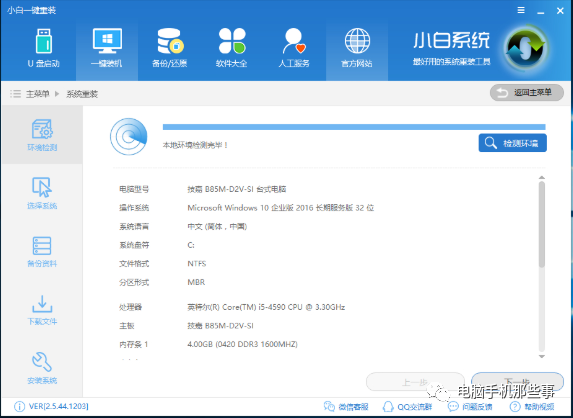Click the NTFS file format value
This screenshot has width=573, height=418.
(x=197, y=263)
